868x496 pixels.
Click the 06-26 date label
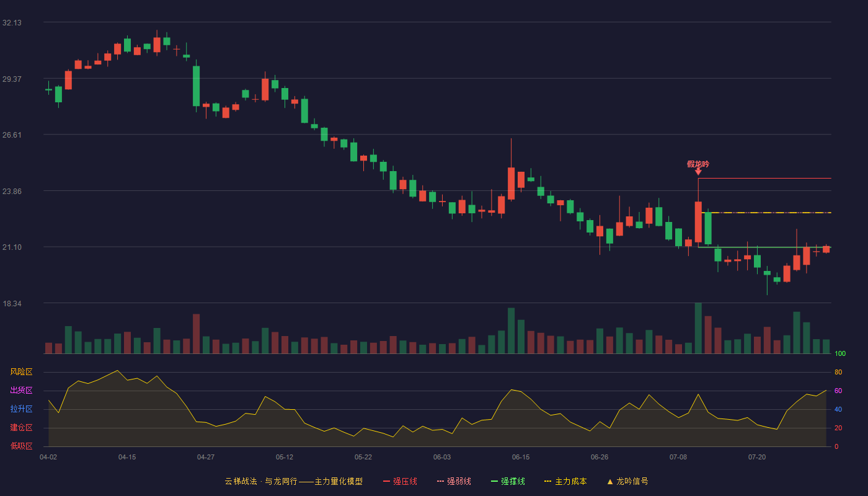(600, 457)
